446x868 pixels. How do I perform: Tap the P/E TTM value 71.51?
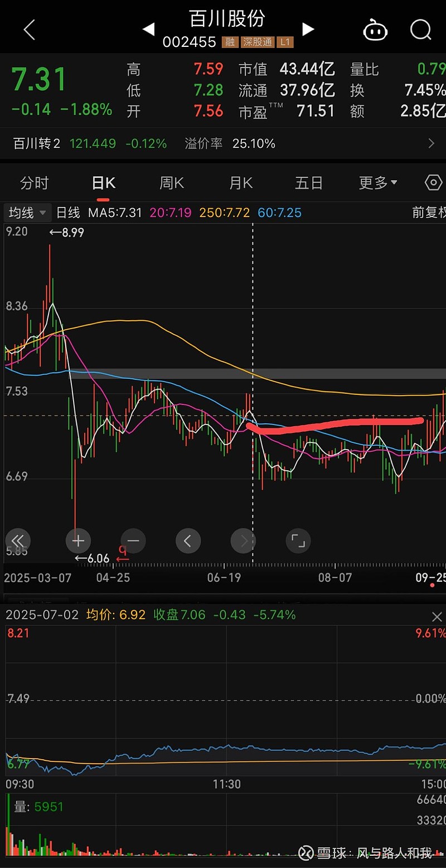[x=316, y=110]
